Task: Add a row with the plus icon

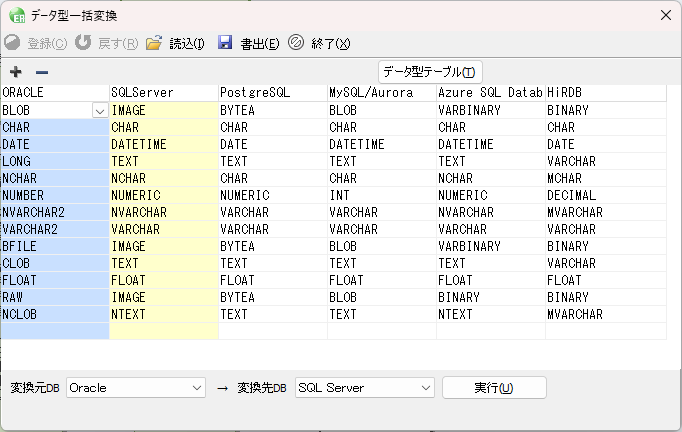Action: coord(16,72)
